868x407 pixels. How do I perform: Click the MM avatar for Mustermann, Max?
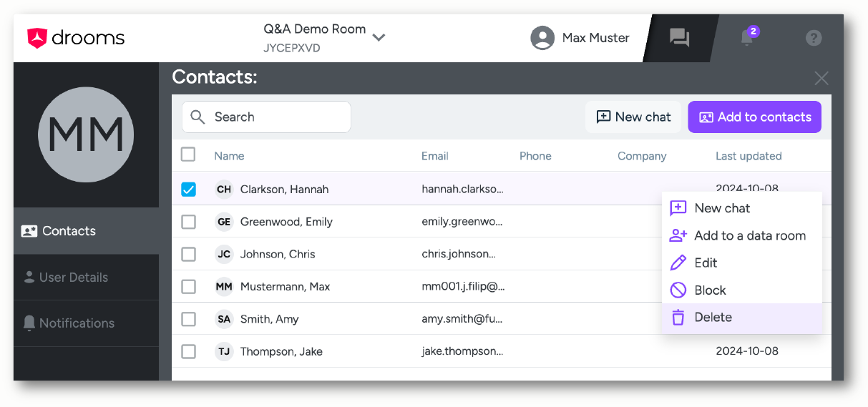click(224, 287)
